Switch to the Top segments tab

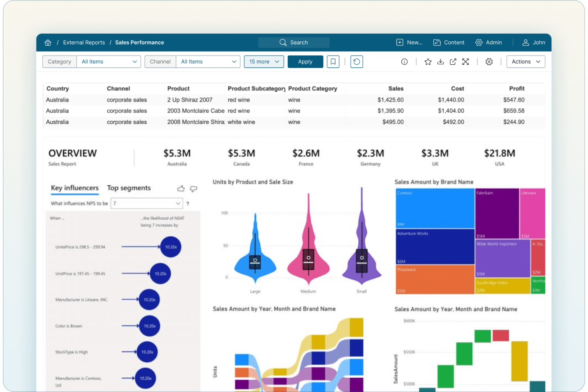[129, 188]
